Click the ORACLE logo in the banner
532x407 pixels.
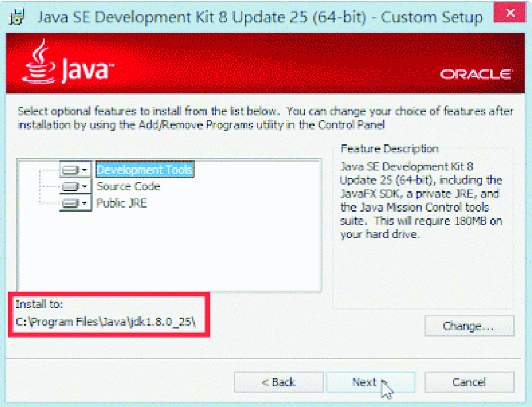tap(476, 74)
